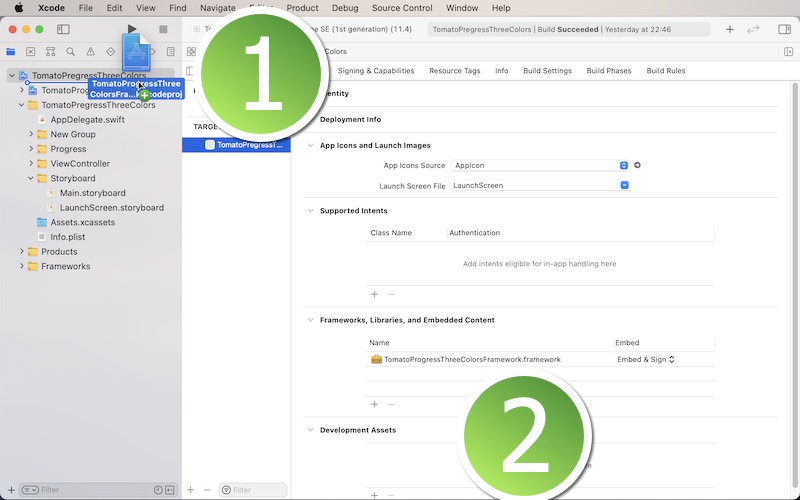Open the File menu
The width and height of the screenshot is (800, 500).
(86, 8)
